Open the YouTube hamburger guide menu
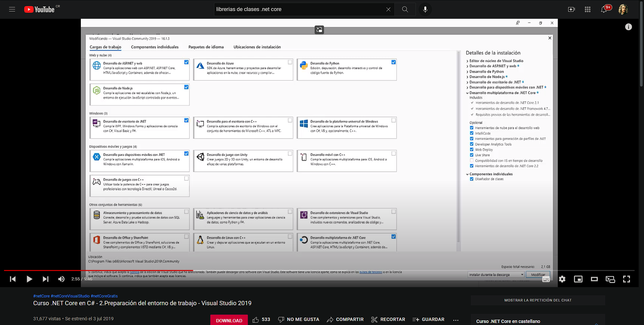The height and width of the screenshot is (325, 644). click(x=12, y=9)
